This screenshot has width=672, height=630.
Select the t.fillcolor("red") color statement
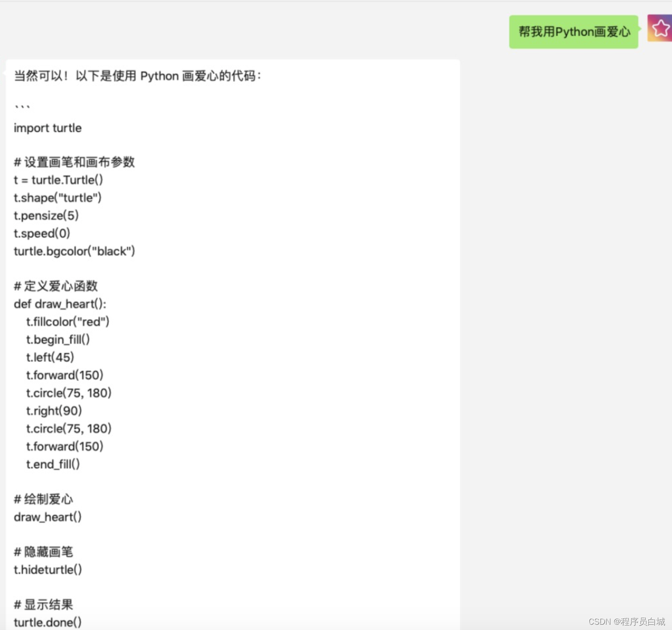[67, 321]
